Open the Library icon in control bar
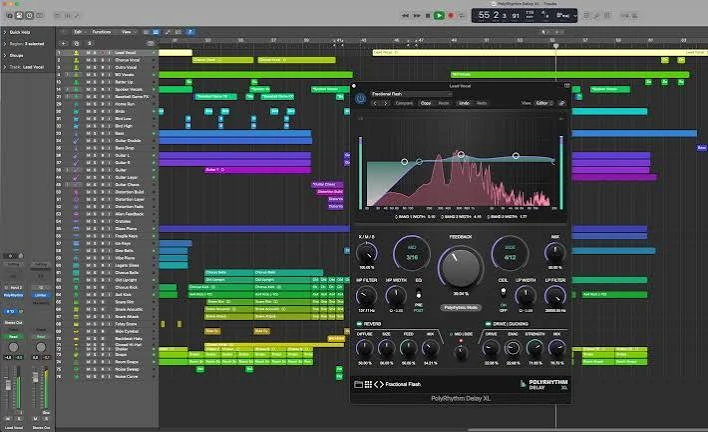The image size is (708, 432). (9, 15)
